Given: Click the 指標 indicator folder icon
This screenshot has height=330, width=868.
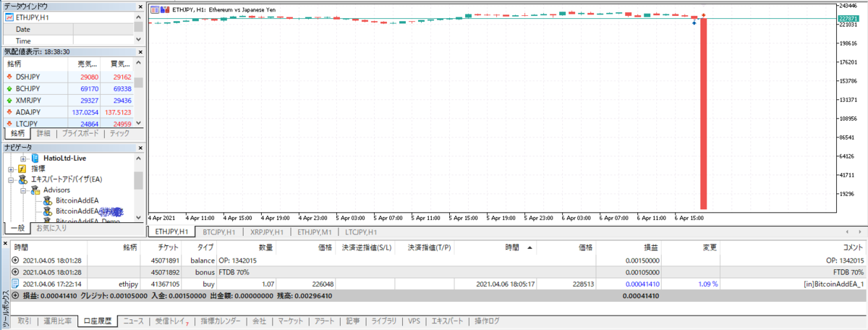Looking at the screenshot, I should (22, 169).
